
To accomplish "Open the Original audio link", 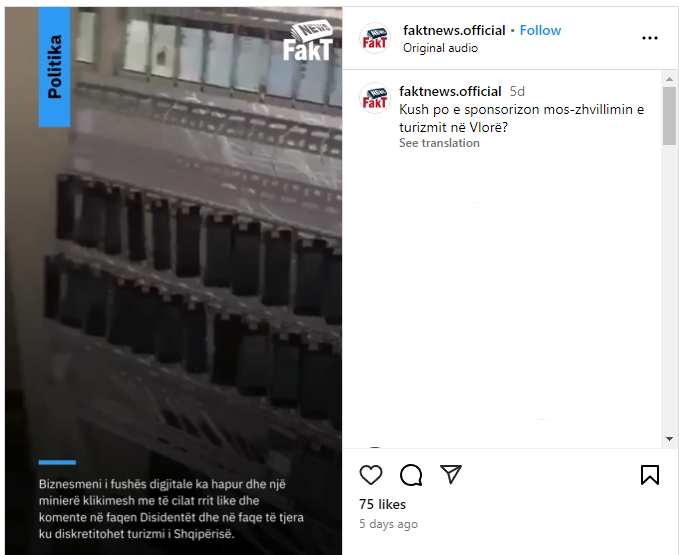I will pyautogui.click(x=440, y=48).
